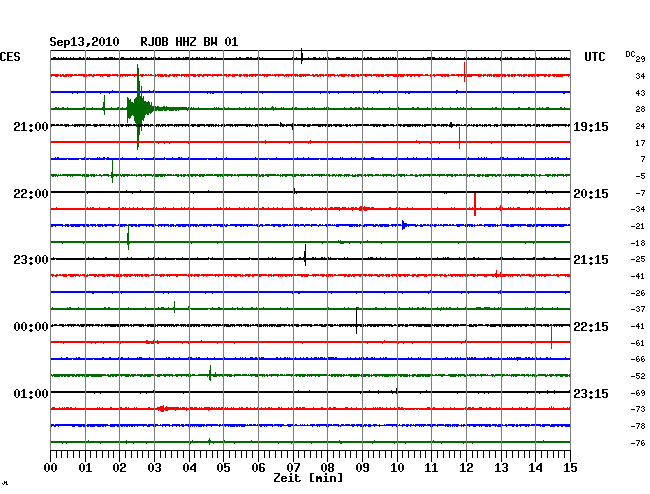Click the DC offset value "-21"

point(638,226)
